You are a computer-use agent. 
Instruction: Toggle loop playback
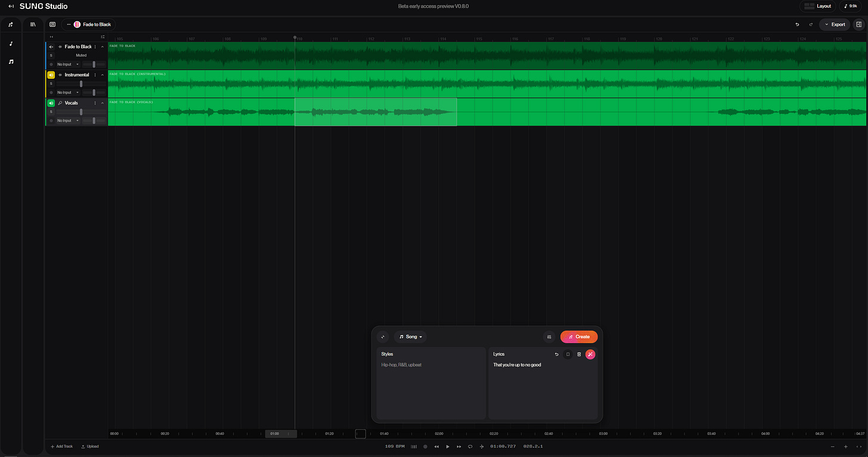[x=470, y=446]
